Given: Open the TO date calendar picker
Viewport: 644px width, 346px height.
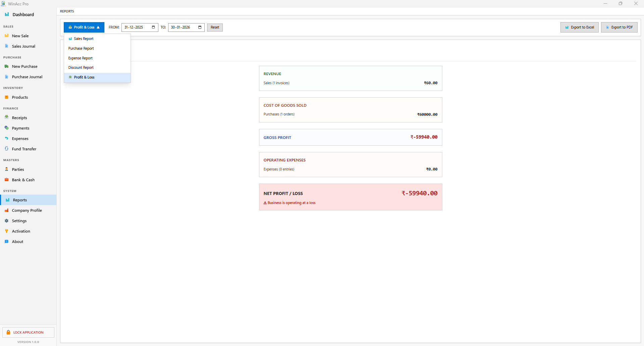Looking at the screenshot, I should coord(200,27).
